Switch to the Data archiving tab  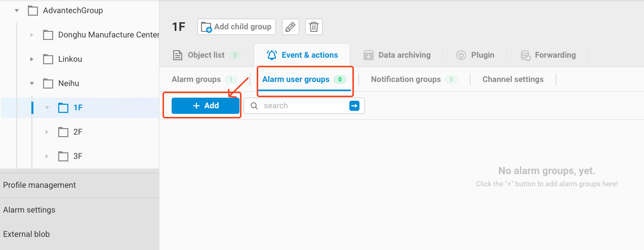pos(397,55)
